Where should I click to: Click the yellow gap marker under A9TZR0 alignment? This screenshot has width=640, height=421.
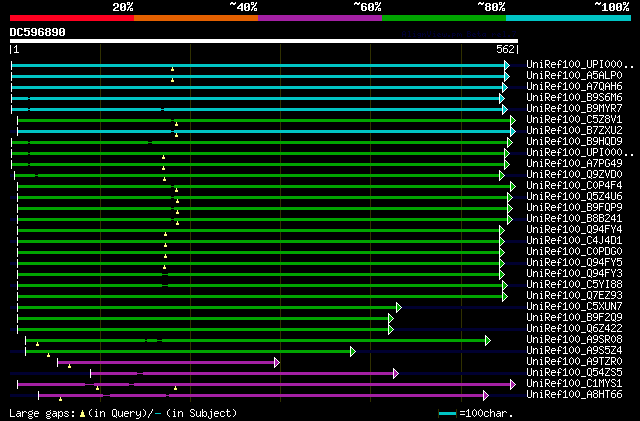click(69, 366)
